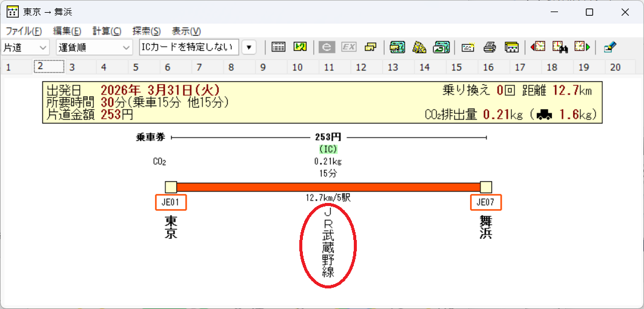Click the JE07 station code box
The height and width of the screenshot is (309, 644).
point(486,202)
